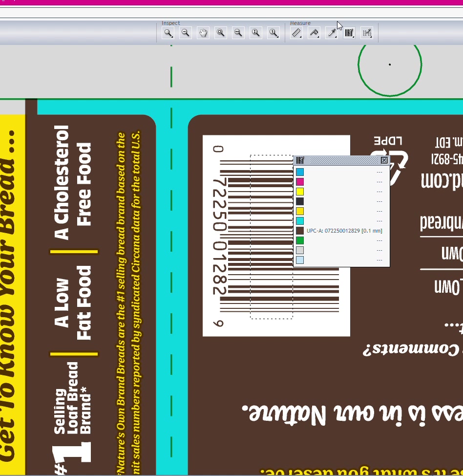Select the densitometer eyedropper tool
This screenshot has width=463, height=476.
pyautogui.click(x=332, y=33)
